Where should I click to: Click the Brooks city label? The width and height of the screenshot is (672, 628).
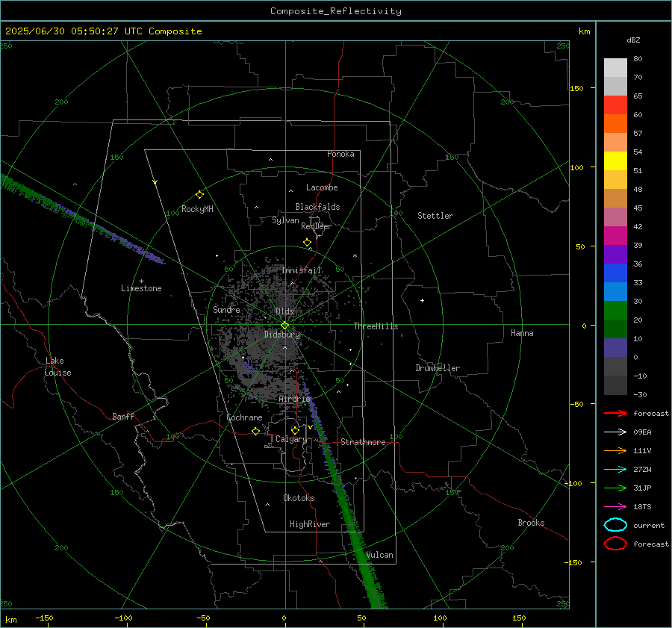coord(531,523)
